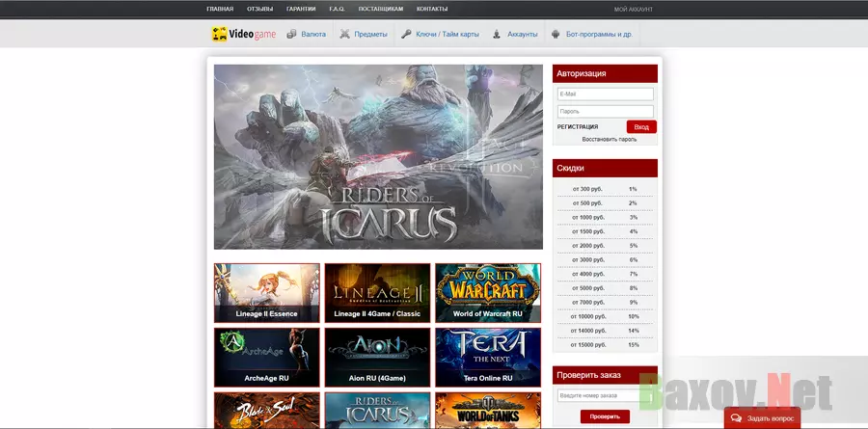868x429 pixels.
Task: Open the Lineage II Essence game tile
Action: point(267,293)
